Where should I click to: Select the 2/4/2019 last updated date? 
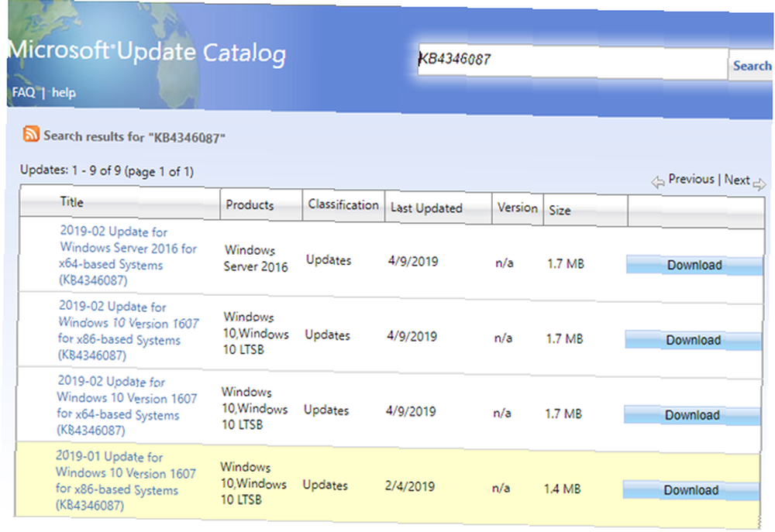coord(410,486)
